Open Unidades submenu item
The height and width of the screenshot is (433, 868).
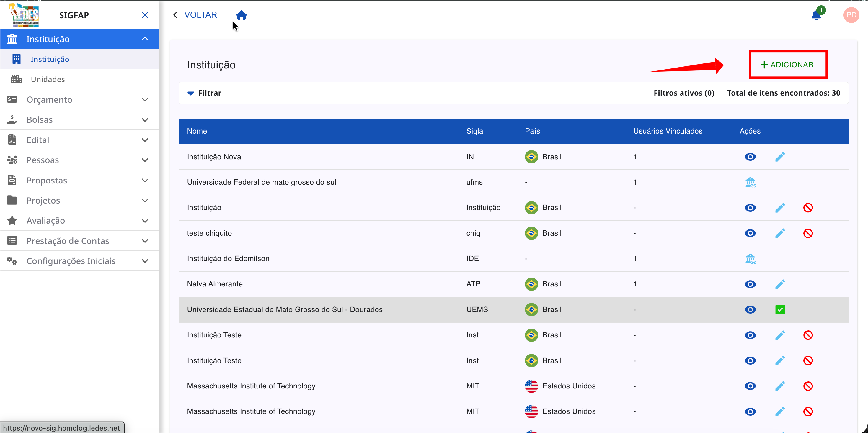(48, 79)
